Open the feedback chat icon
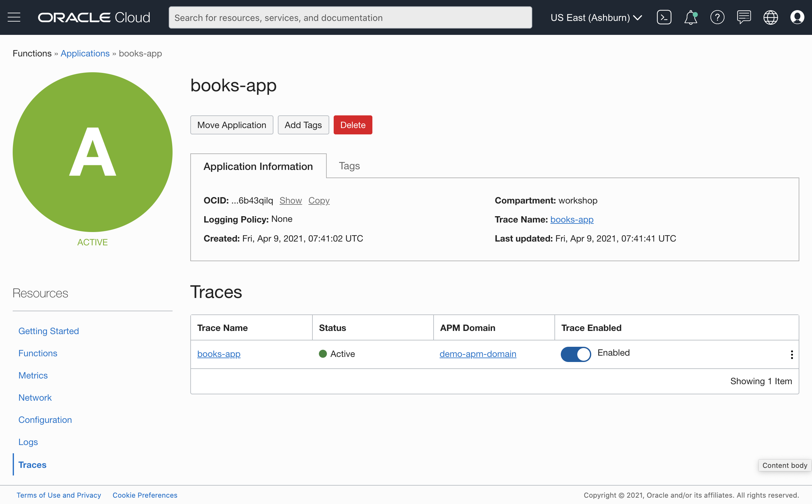Screen dimensions: 812x504 point(743,17)
